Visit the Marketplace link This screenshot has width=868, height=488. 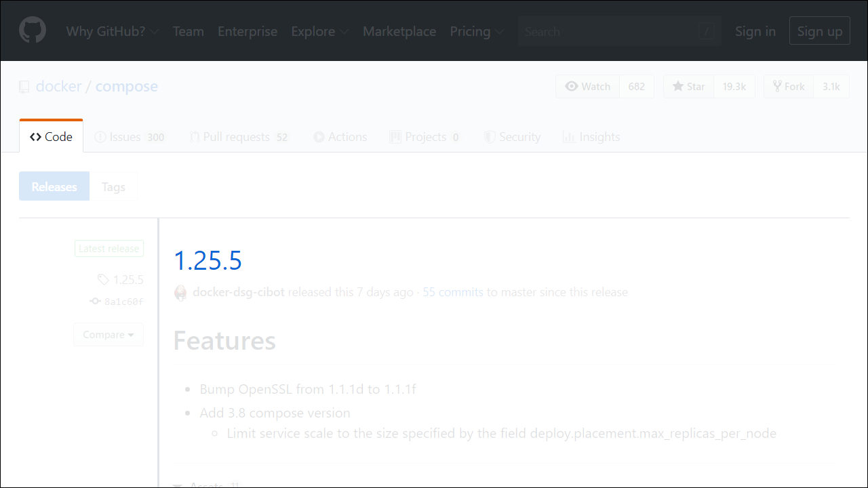click(399, 31)
